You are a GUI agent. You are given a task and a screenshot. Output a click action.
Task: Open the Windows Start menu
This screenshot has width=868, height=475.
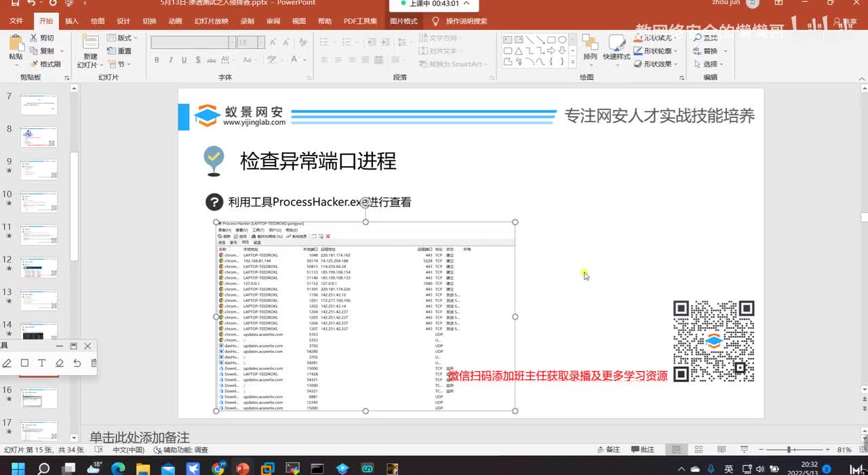coord(18,468)
